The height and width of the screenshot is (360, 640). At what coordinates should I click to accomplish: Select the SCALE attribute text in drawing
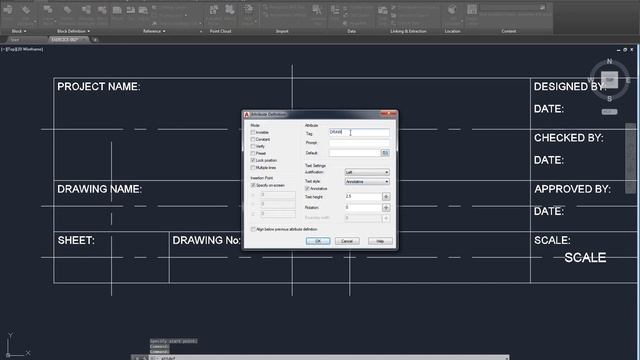coord(585,258)
